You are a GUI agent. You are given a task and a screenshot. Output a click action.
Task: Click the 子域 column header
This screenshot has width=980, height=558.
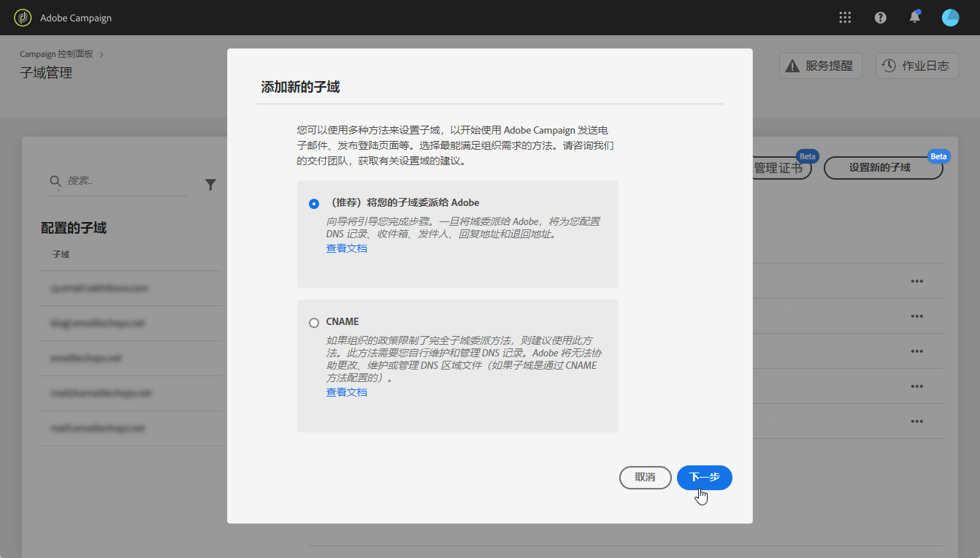pos(61,254)
